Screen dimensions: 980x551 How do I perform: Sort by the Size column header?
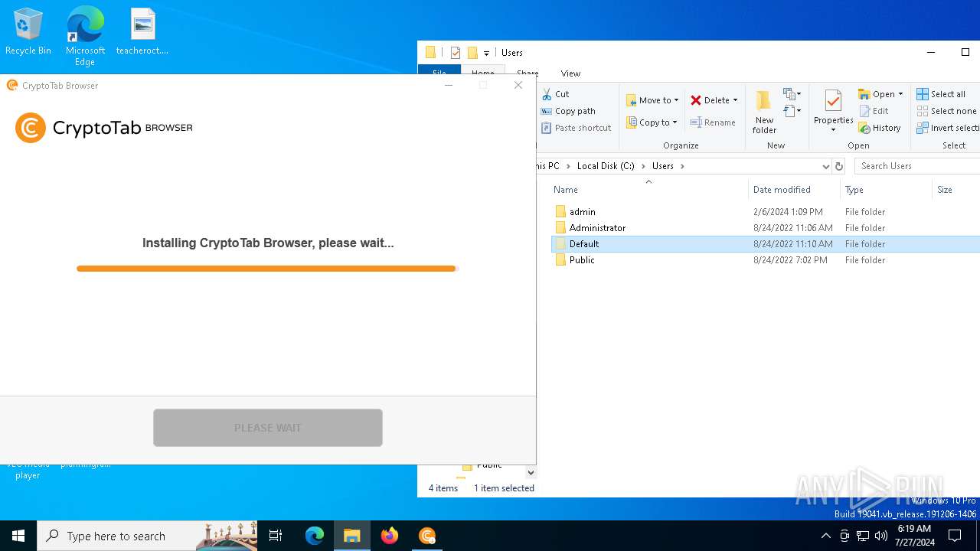coord(955,190)
